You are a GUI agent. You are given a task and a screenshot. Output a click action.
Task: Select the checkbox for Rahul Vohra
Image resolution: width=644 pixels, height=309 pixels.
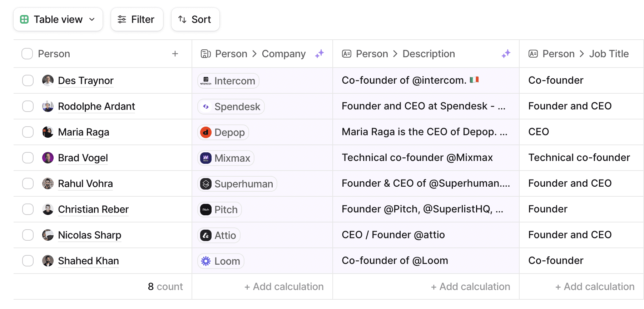28,183
